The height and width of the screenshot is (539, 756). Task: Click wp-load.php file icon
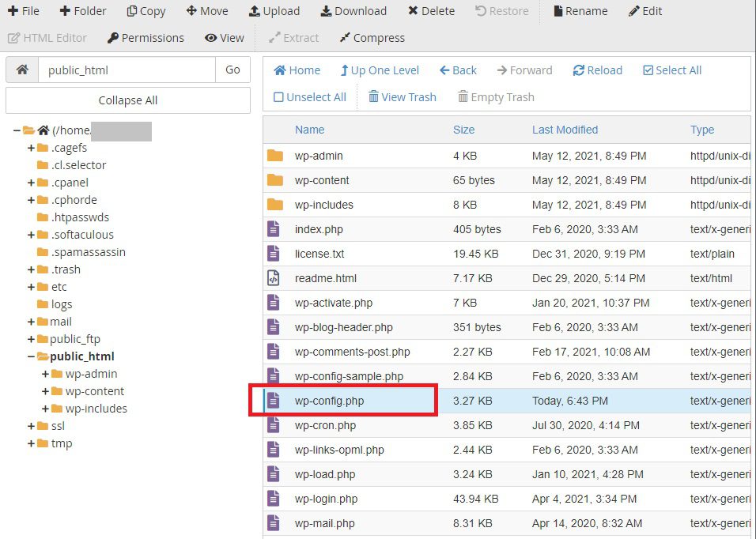tap(274, 474)
